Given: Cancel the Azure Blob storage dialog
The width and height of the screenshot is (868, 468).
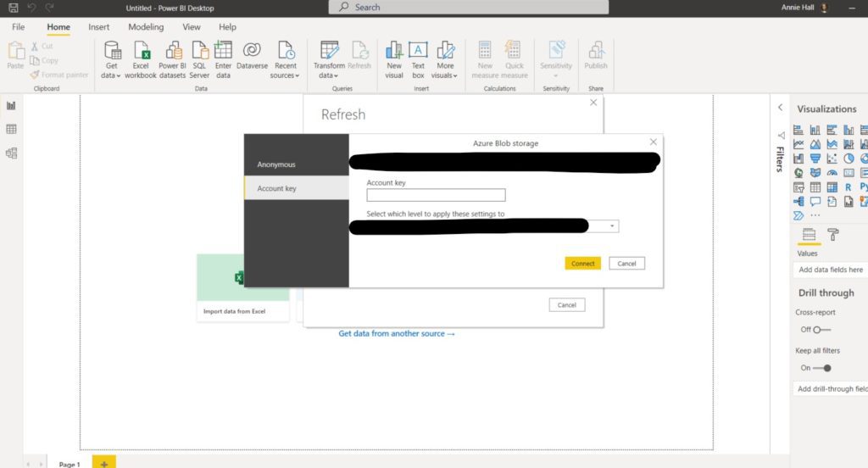Looking at the screenshot, I should (626, 264).
